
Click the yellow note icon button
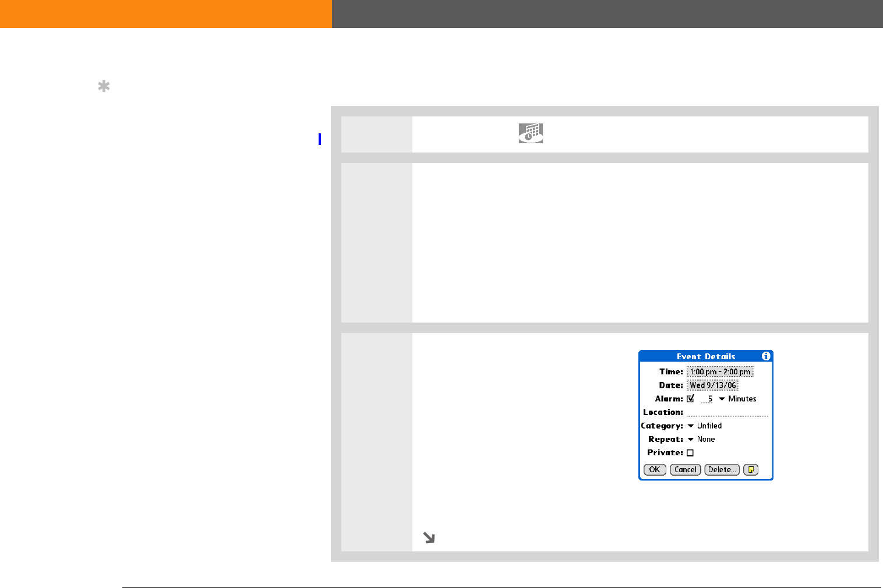pyautogui.click(x=751, y=470)
